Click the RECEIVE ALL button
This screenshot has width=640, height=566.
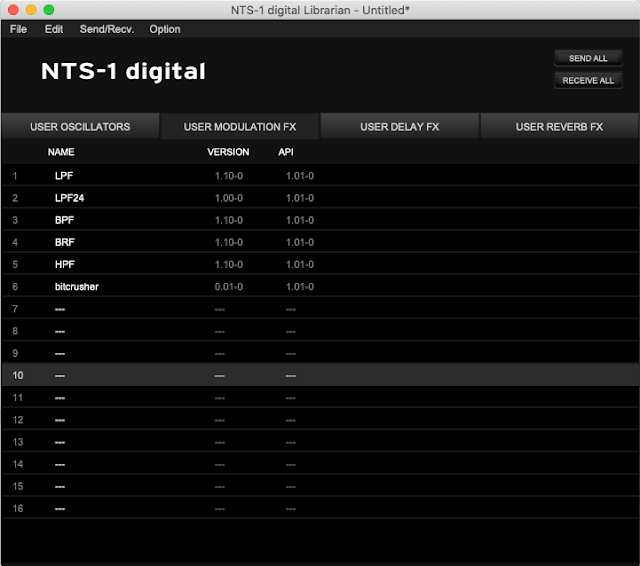click(x=588, y=80)
